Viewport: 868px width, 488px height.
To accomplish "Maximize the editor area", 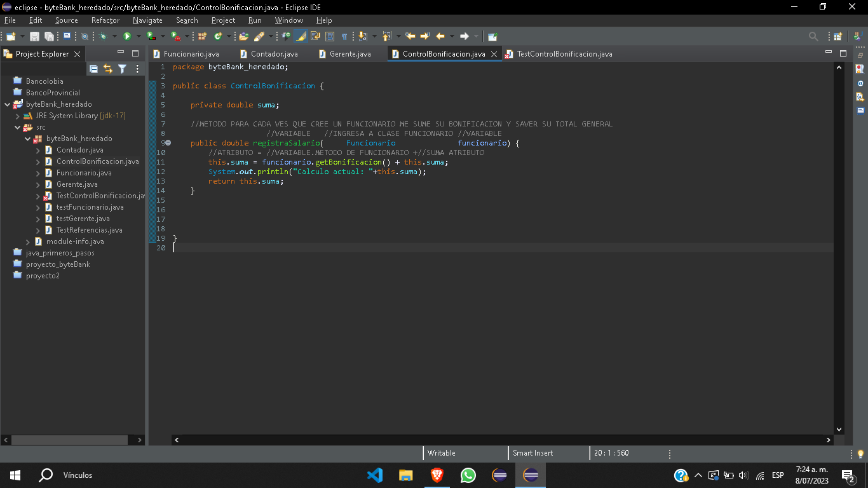I will point(843,53).
